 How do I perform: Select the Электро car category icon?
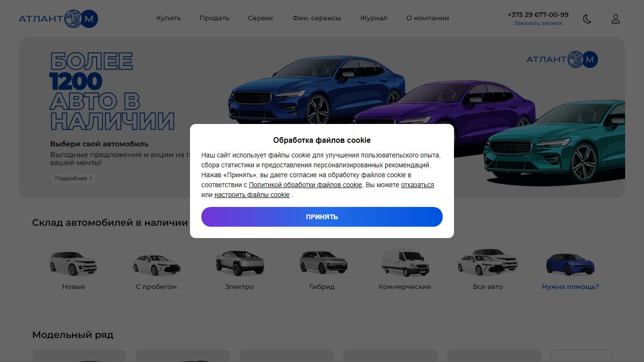tap(239, 263)
